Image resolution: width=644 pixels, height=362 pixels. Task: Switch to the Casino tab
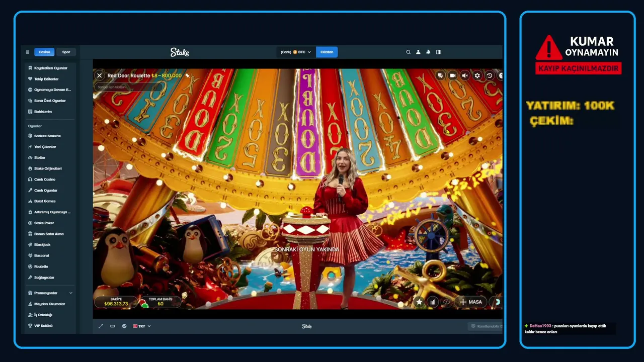click(44, 52)
